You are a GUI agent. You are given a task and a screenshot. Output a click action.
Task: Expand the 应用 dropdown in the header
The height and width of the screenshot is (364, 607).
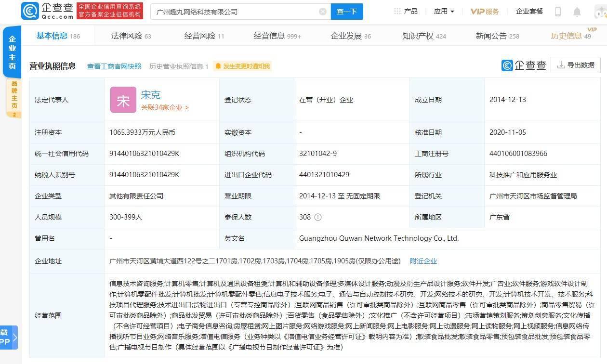click(x=443, y=11)
